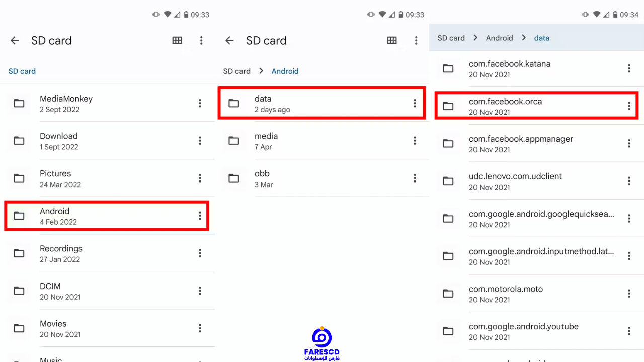Screen dimensions: 644x362
Task: Open the media folder
Action: coord(322,141)
